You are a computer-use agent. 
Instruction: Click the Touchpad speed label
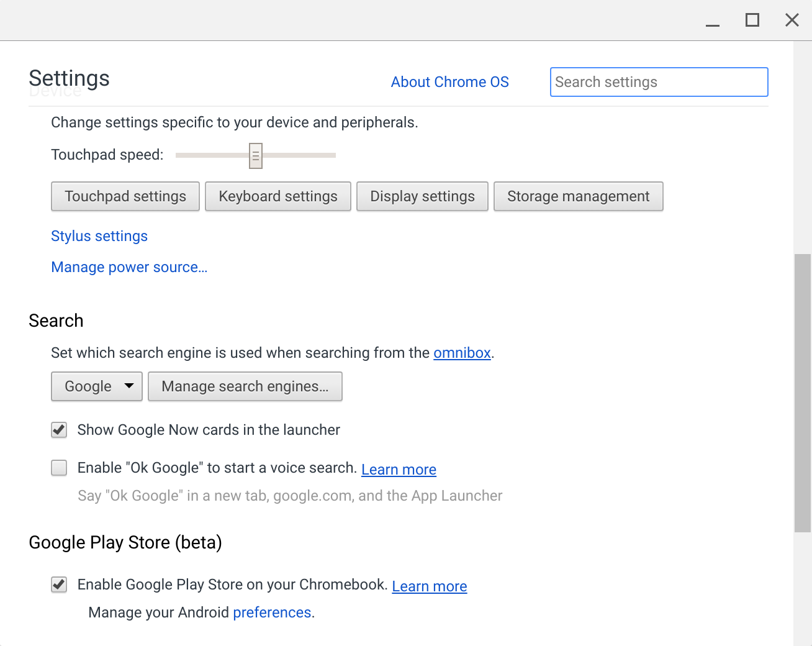point(107,155)
